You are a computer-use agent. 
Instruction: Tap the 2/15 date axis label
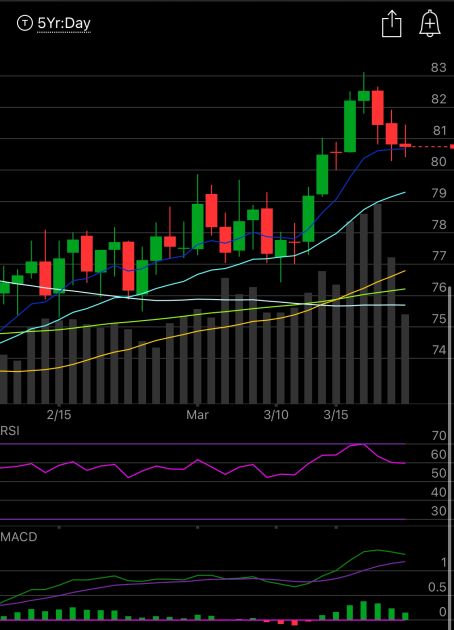(59, 415)
